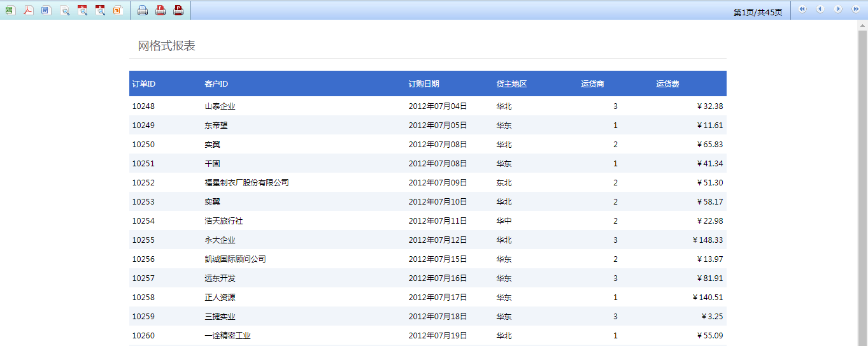
Task: Click freight ¥22.98
Action: [709, 221]
